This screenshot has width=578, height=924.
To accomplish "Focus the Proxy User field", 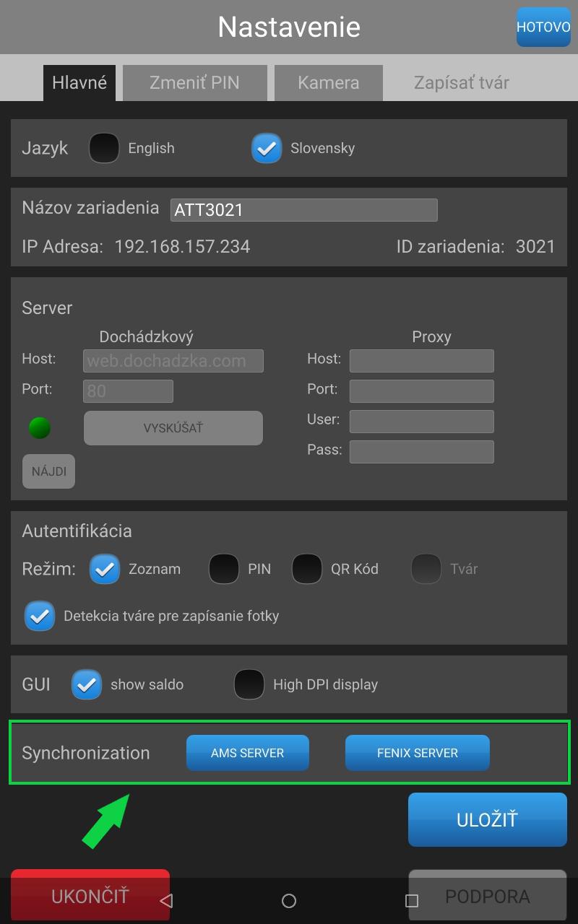I will coord(422,422).
